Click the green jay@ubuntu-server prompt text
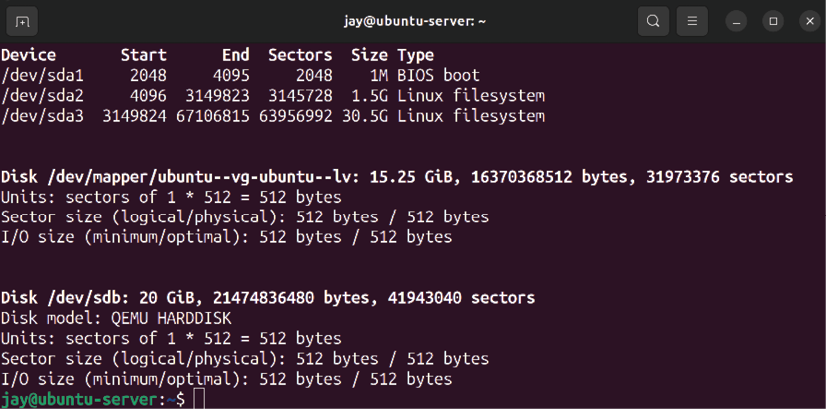Viewport: 826px width, 409px height. 79,400
